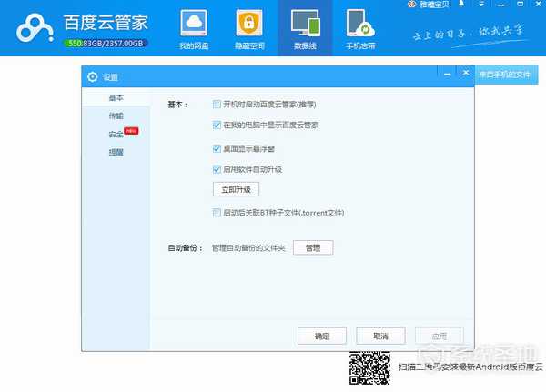This screenshot has width=546, height=392.
Task: Select the 数据线 devices section
Action: [x=305, y=30]
